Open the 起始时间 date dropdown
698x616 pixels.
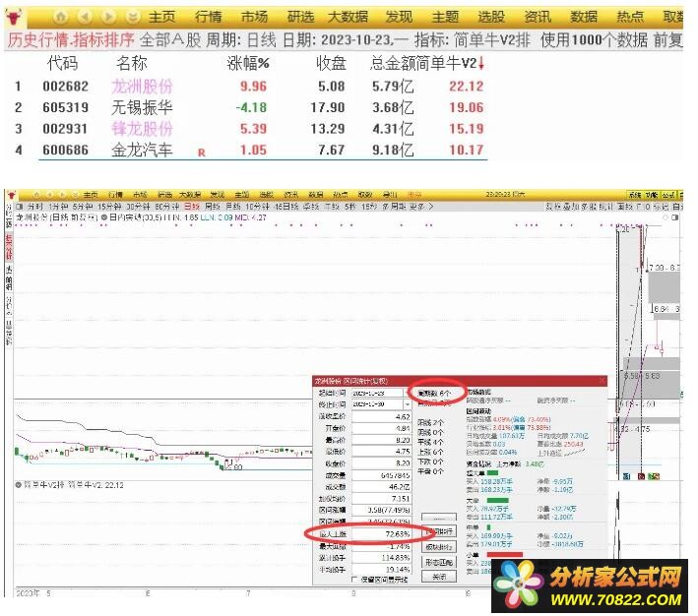407,393
